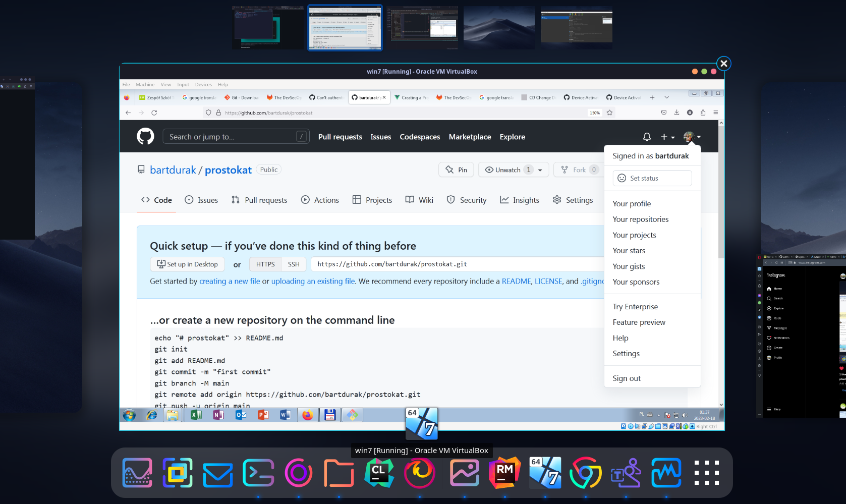Launch Internet Explorer from Windows taskbar
This screenshot has width=846, height=504.
tap(151, 415)
